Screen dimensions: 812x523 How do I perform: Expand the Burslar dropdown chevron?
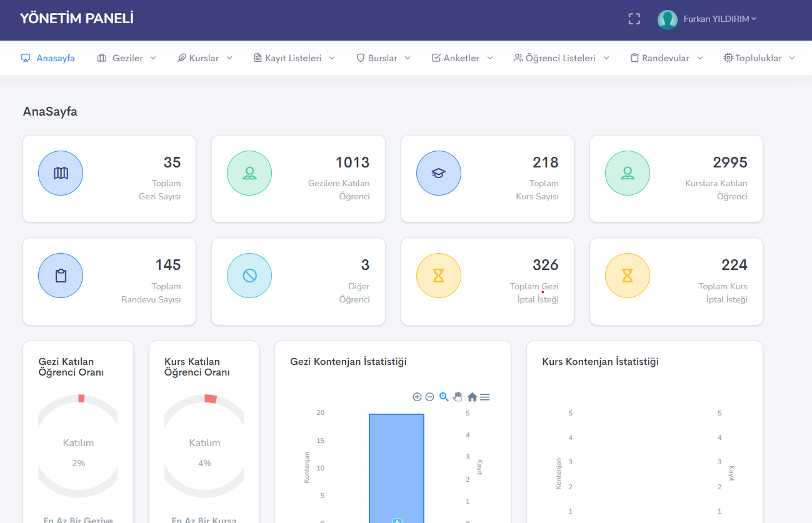point(408,58)
